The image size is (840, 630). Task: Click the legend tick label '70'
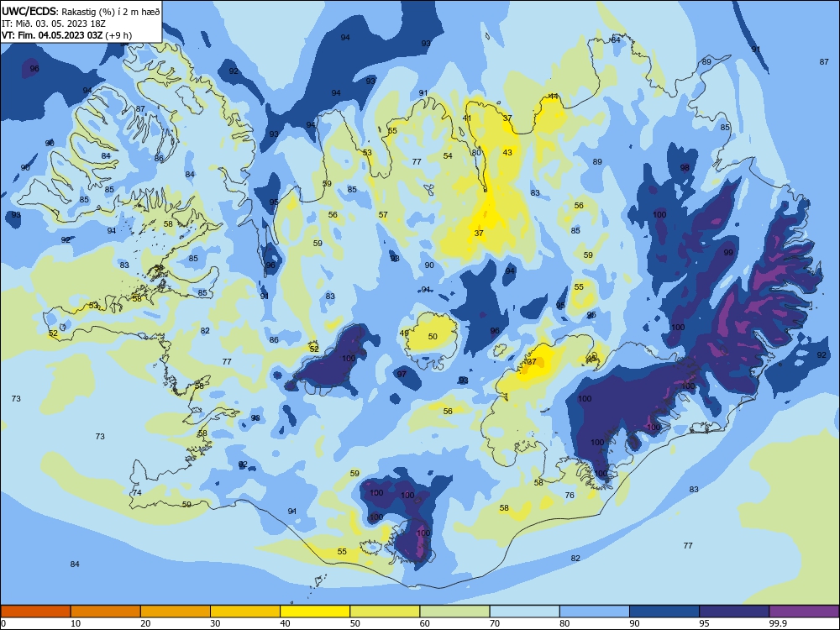tap(495, 623)
